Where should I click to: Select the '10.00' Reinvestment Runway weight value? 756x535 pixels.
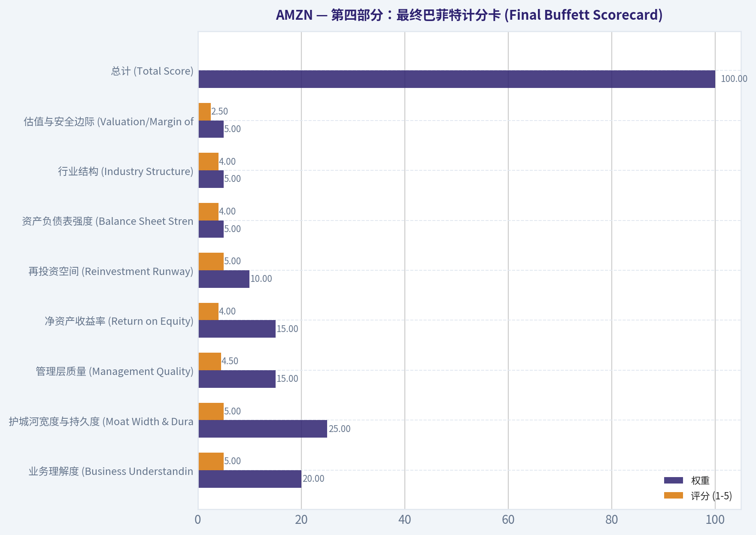[x=261, y=279]
